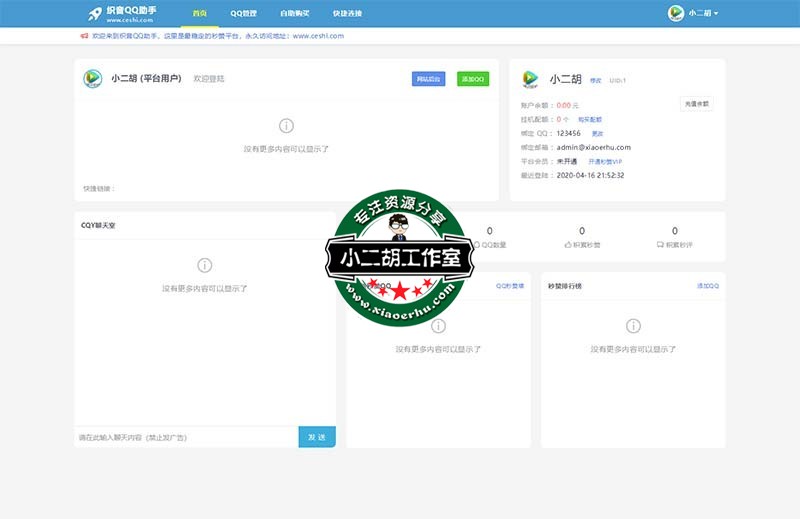Click the comment 积累秒评 icon
Screen dimensions: 800x519
tap(660, 244)
